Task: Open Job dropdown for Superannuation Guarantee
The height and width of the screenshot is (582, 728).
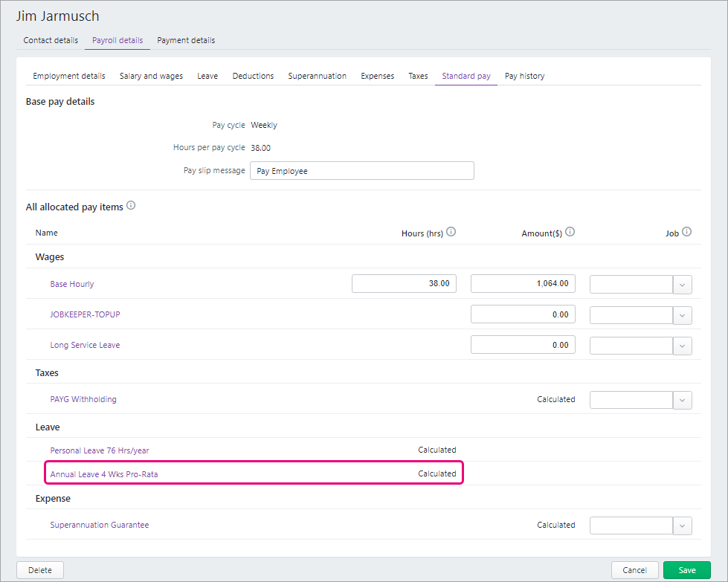Action: tap(682, 526)
